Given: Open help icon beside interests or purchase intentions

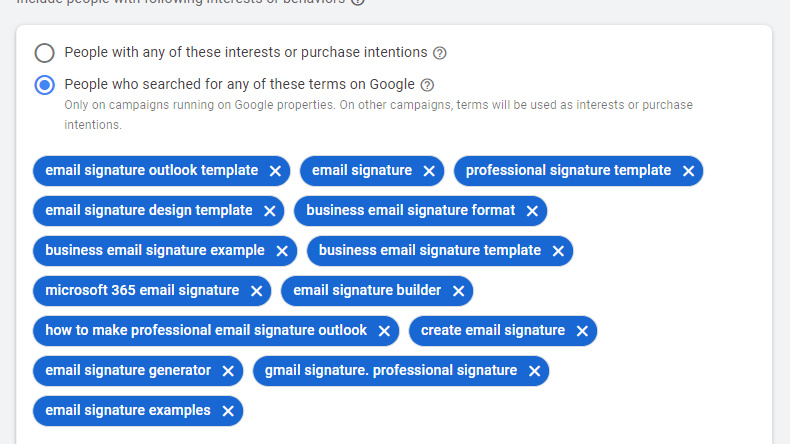Looking at the screenshot, I should tap(440, 53).
